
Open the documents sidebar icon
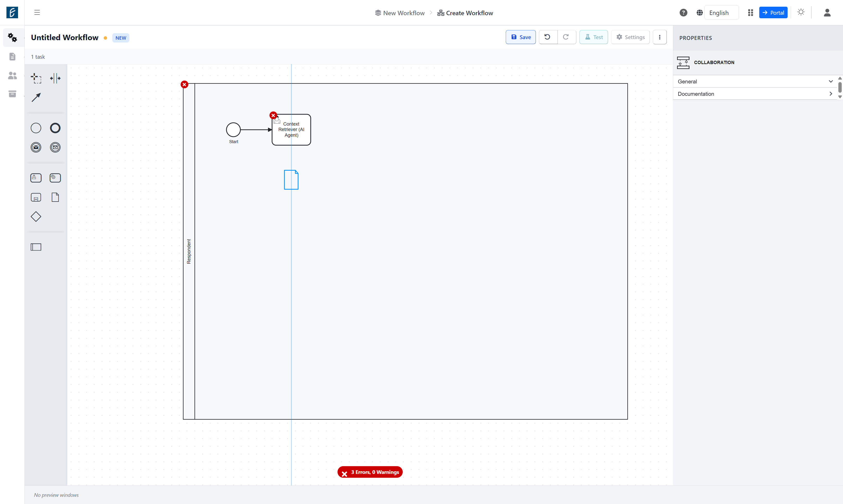(13, 56)
